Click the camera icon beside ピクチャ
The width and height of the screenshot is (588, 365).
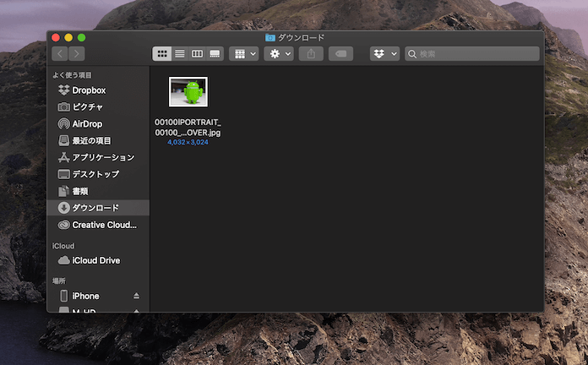(x=63, y=107)
